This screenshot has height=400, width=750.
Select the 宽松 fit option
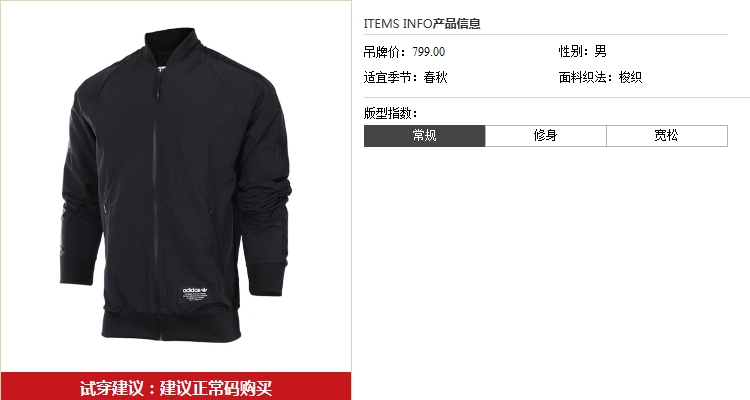tap(667, 136)
